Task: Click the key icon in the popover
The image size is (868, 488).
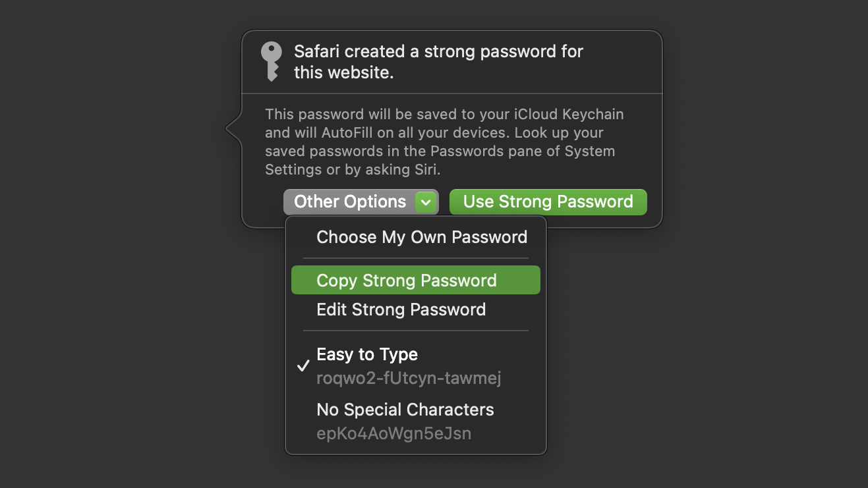Action: coord(271,61)
